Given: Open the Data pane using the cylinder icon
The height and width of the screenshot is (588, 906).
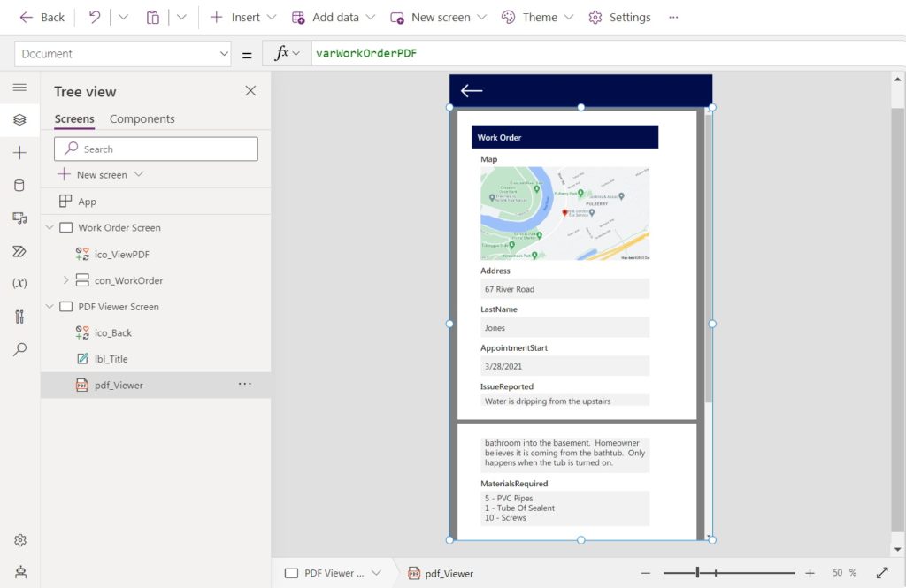Looking at the screenshot, I should [18, 183].
